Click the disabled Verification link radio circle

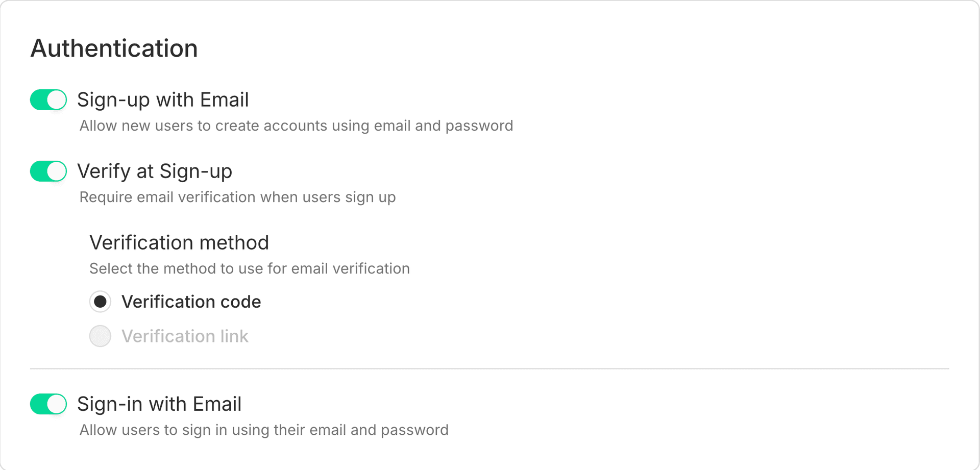(100, 336)
